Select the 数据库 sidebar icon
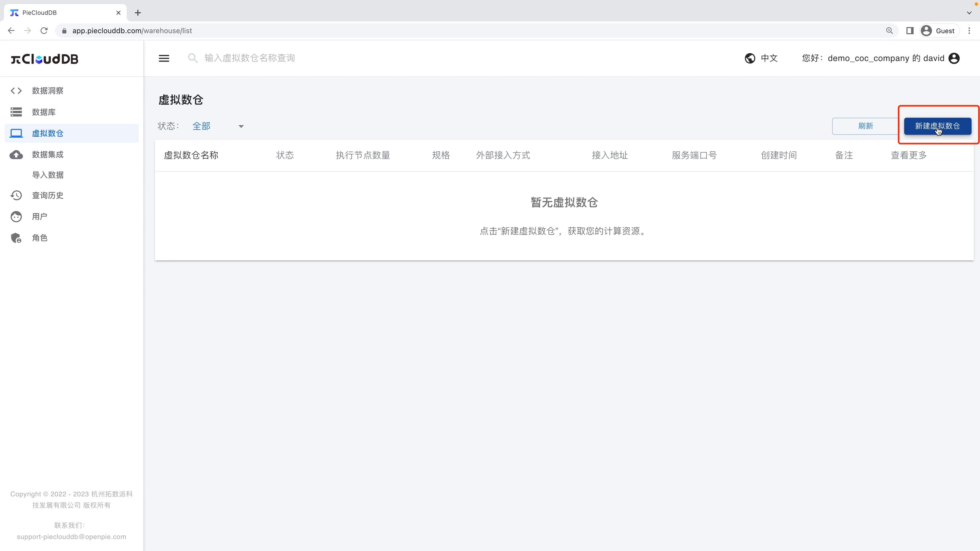The height and width of the screenshot is (551, 980). 16,112
